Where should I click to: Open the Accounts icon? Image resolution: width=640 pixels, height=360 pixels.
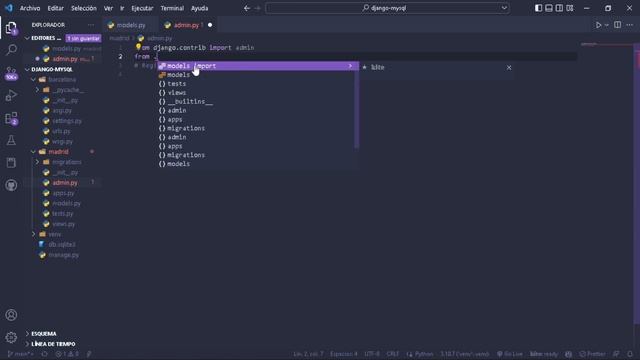coord(11,315)
